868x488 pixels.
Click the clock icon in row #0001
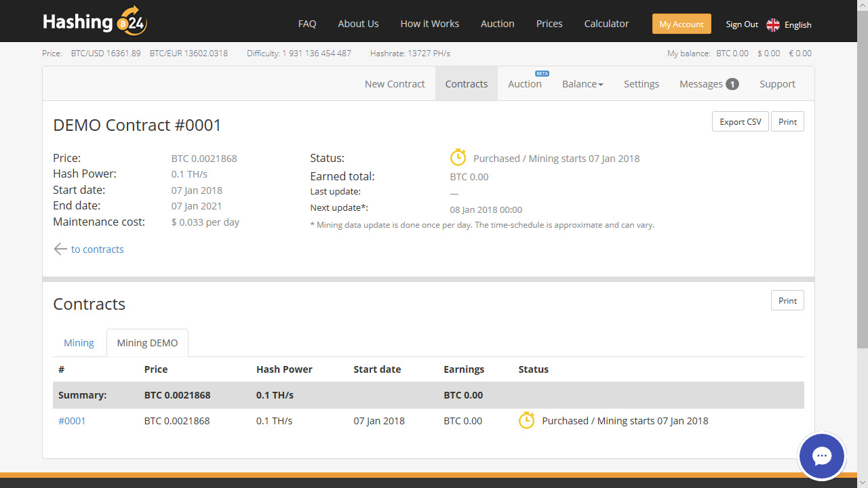[527, 420]
